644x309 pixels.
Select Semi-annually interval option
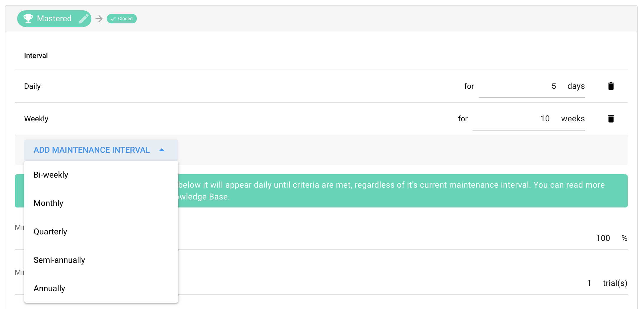[x=59, y=260]
